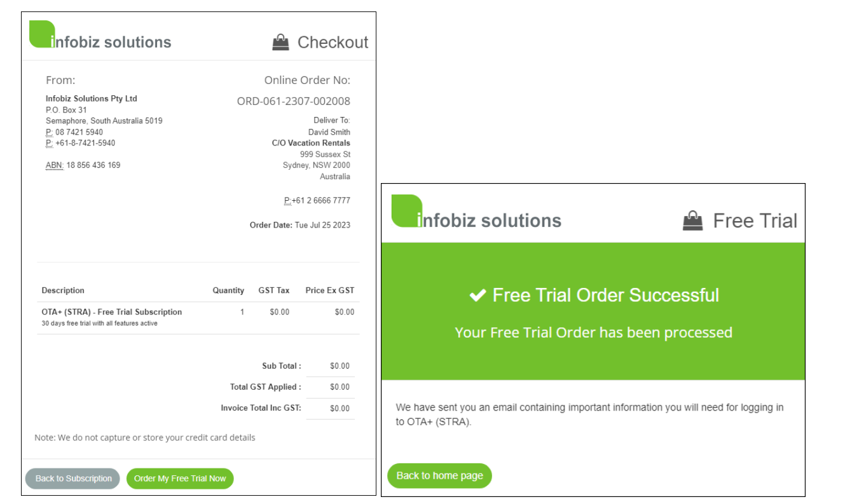The image size is (845, 504).
Task: Click the OTA+ (STRA) Free Trial Subscription item
Action: [112, 312]
